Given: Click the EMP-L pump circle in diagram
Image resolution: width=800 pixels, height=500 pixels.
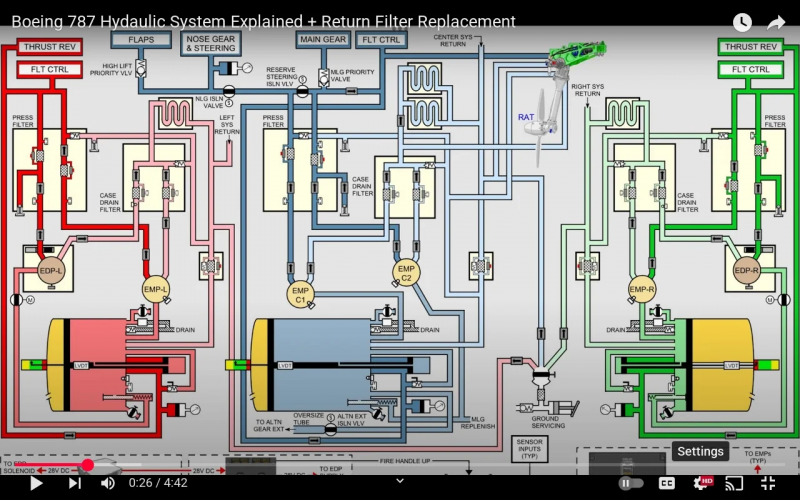Looking at the screenshot, I should point(157,290).
